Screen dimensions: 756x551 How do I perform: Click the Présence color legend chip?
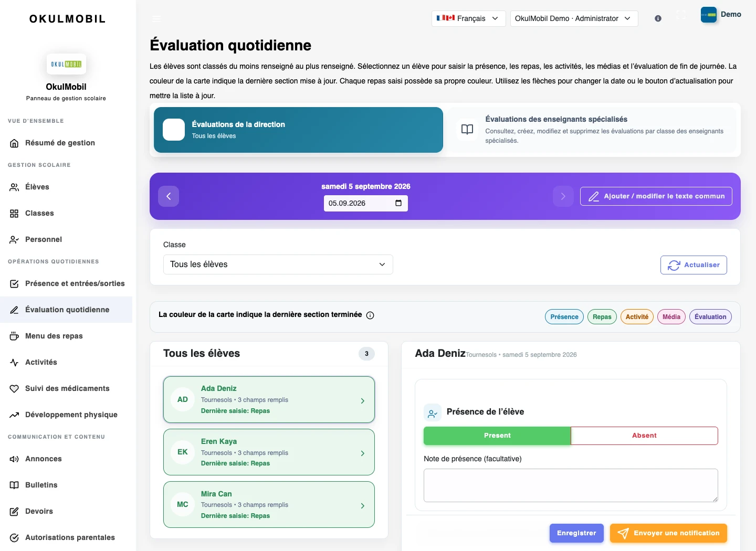point(564,317)
